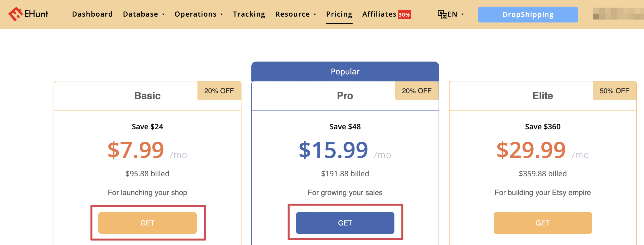Click the DropShipping button
This screenshot has height=245, width=644.
[x=528, y=15]
